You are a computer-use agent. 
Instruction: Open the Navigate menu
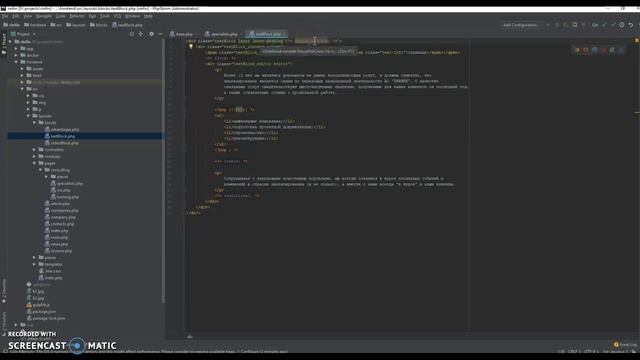(x=44, y=16)
